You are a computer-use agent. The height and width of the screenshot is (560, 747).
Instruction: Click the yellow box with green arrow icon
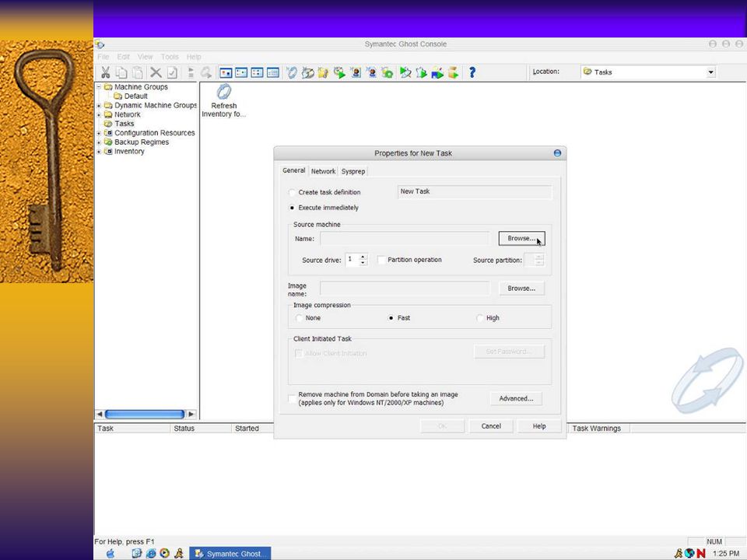click(x=453, y=73)
